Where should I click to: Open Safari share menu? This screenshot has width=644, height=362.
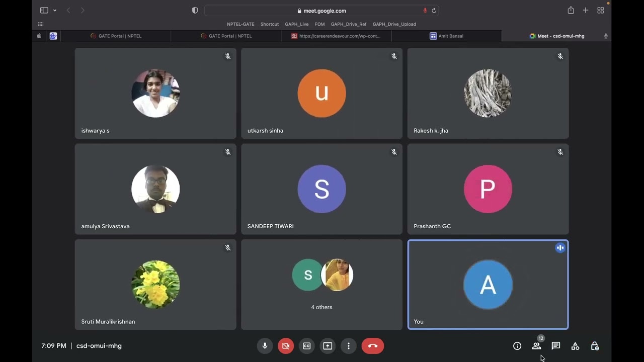[x=571, y=11]
